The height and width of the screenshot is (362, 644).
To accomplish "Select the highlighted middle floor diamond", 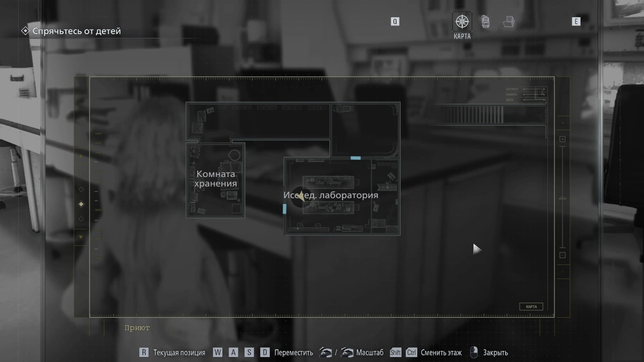I will click(81, 204).
